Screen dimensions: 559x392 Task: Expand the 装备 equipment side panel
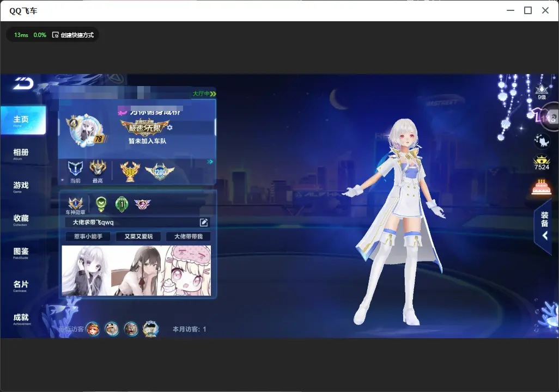pos(544,226)
